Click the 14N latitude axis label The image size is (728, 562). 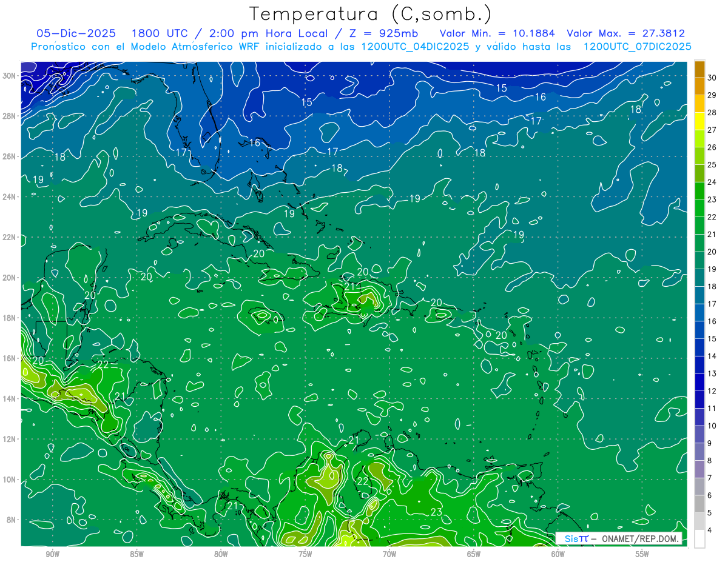(10, 399)
